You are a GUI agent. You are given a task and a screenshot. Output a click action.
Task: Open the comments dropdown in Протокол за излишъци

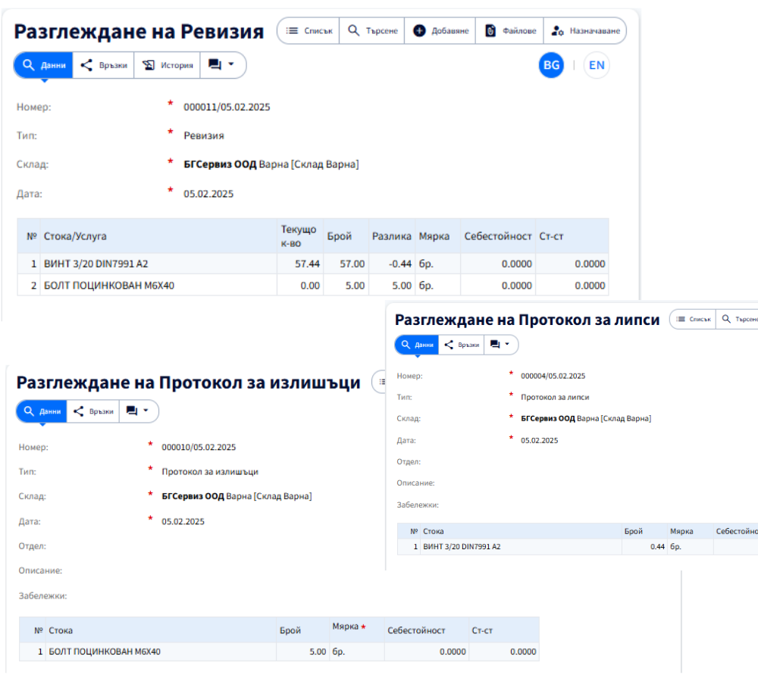pos(146,411)
